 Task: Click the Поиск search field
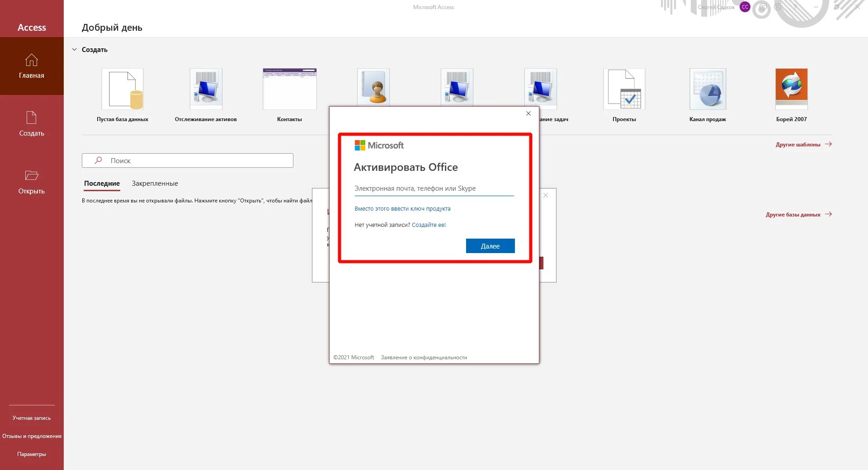188,160
